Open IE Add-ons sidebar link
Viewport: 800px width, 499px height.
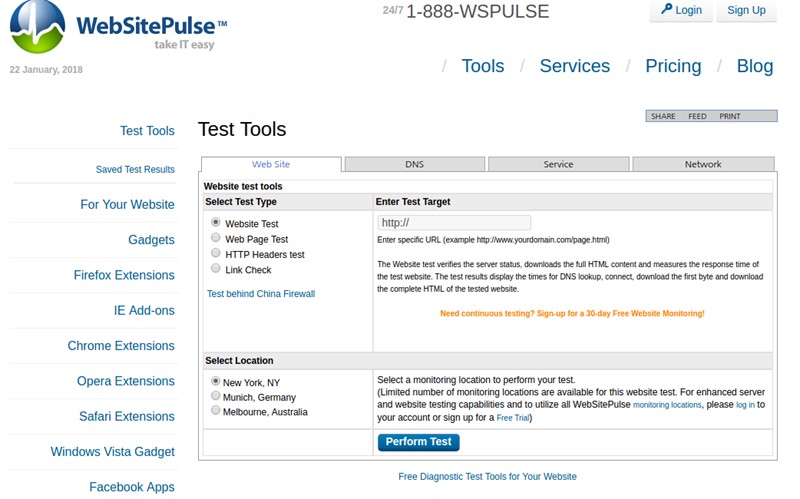(x=144, y=310)
